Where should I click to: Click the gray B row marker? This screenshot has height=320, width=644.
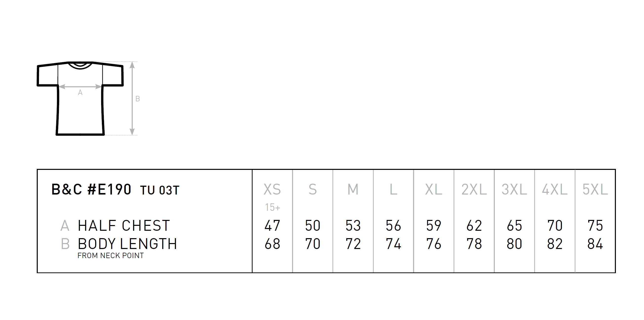pyautogui.click(x=65, y=244)
